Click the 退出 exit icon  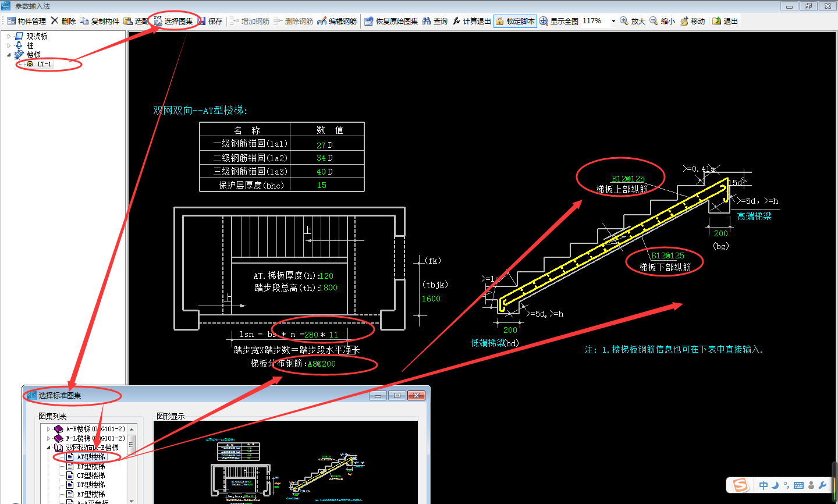(716, 21)
